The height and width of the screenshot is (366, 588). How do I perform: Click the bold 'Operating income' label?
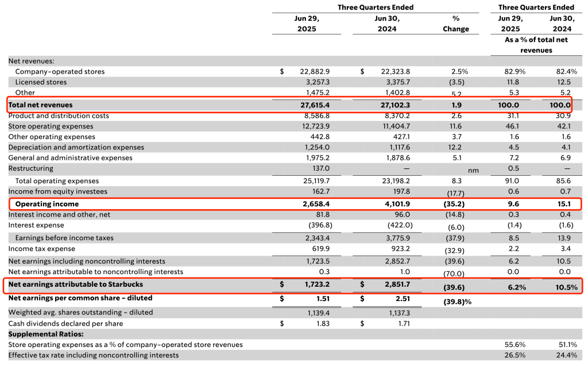pyautogui.click(x=47, y=204)
